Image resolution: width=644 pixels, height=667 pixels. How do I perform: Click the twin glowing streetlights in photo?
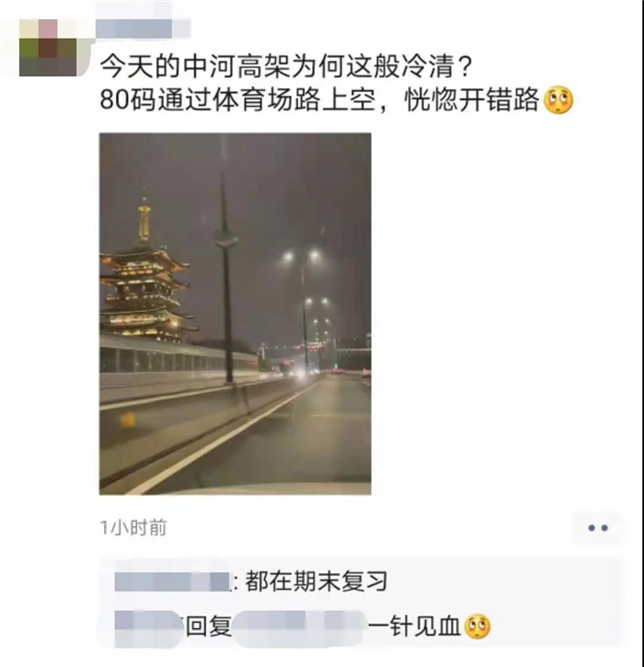point(301,256)
